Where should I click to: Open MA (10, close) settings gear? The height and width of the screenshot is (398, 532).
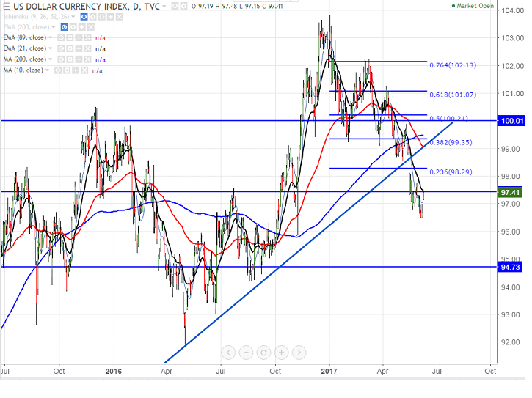click(x=67, y=70)
